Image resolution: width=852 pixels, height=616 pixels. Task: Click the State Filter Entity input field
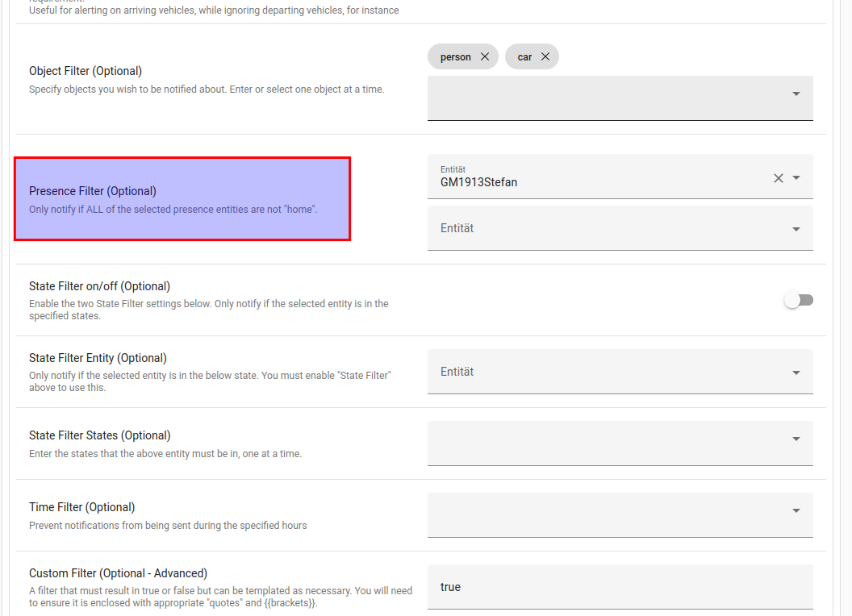coord(605,372)
